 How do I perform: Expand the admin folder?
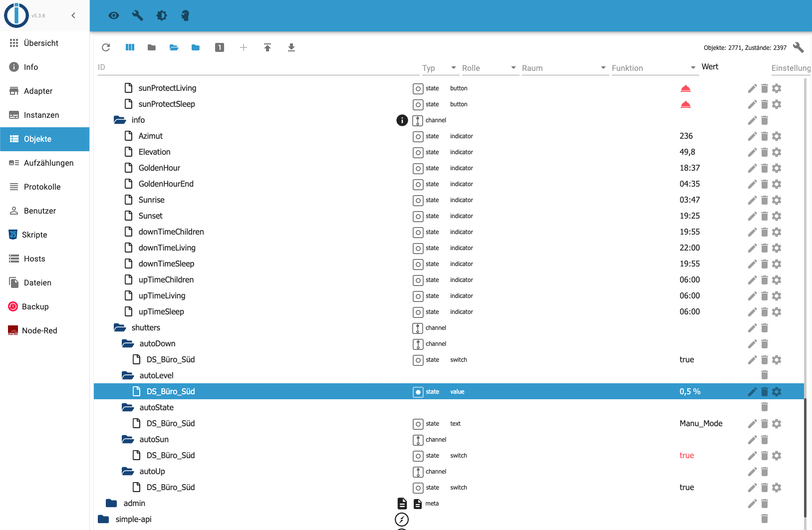pos(111,504)
